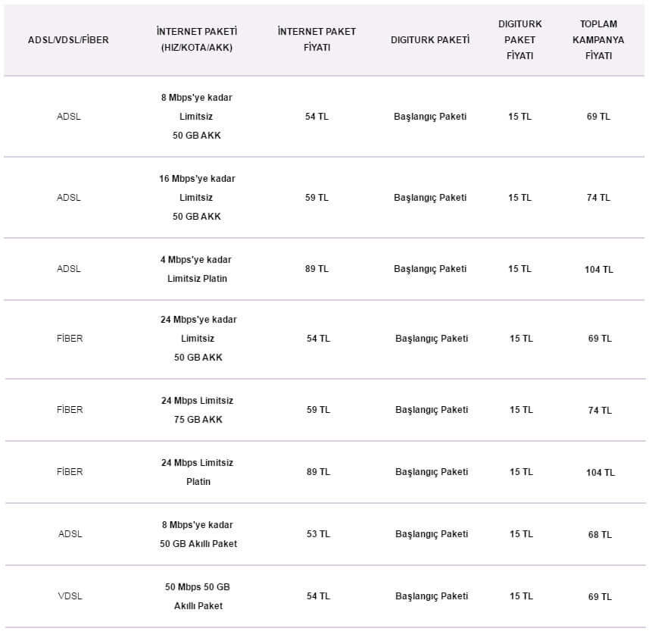Click the İNTERNET PAKET FİYATI header
649x644 pixels.
[317, 39]
